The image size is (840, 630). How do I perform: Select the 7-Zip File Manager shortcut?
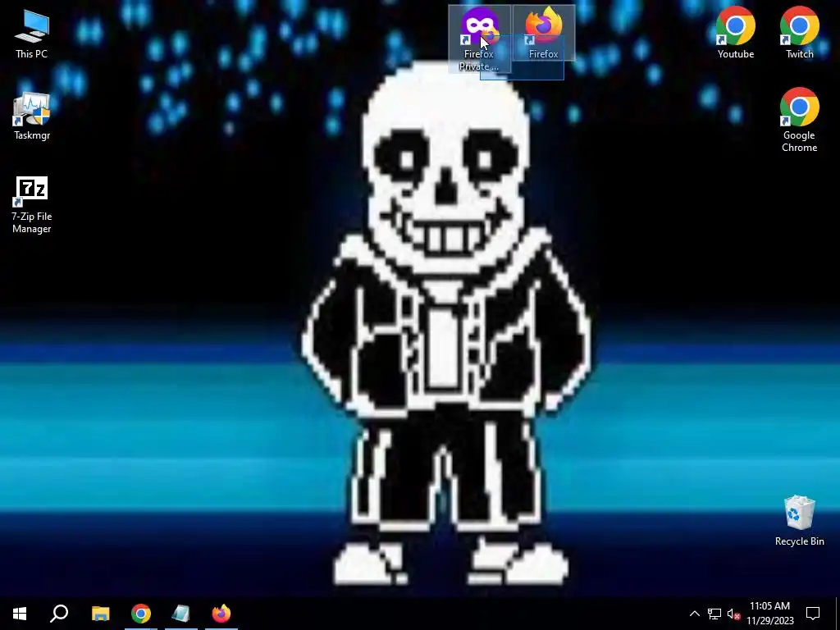coord(32,204)
